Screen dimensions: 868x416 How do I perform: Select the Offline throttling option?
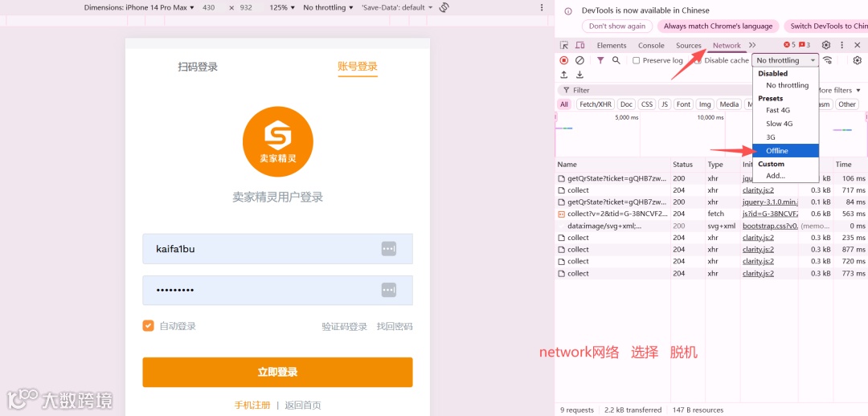click(785, 150)
